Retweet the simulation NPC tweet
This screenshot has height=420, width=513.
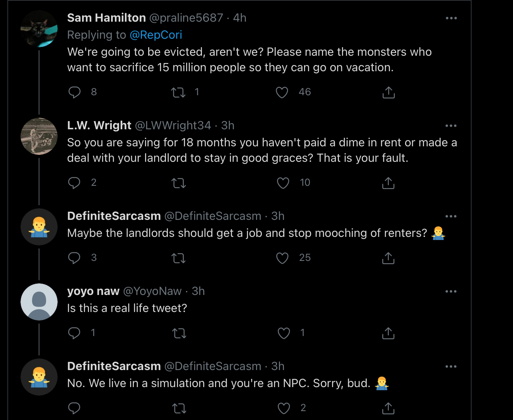coord(179,408)
